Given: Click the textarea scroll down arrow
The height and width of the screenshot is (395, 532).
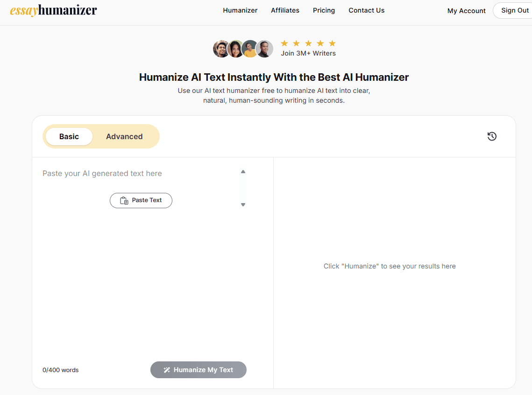Looking at the screenshot, I should click(243, 205).
